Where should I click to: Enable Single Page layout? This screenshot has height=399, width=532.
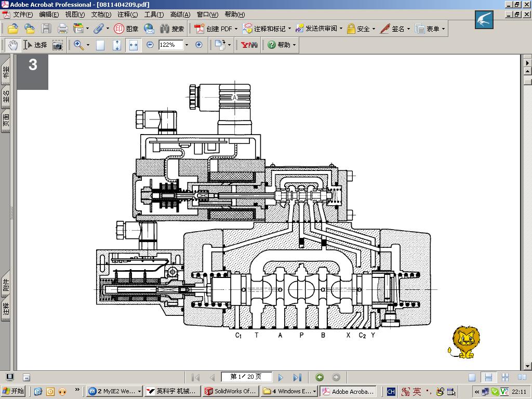click(472, 377)
